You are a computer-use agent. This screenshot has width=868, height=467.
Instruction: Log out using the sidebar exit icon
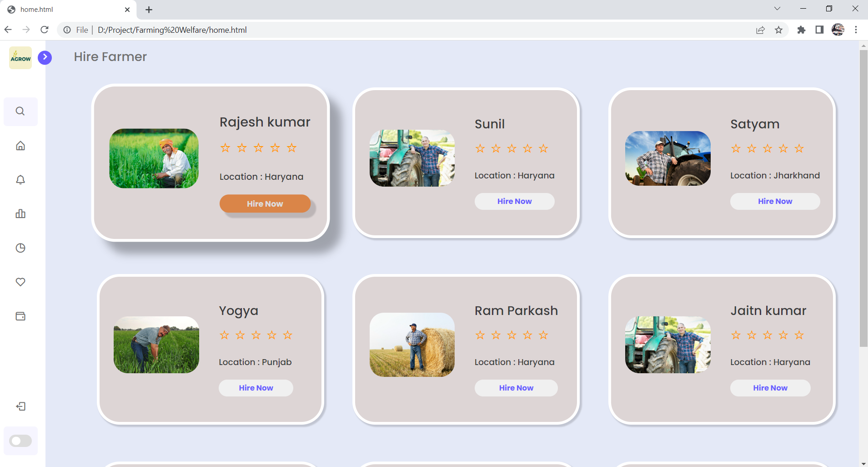click(20, 406)
